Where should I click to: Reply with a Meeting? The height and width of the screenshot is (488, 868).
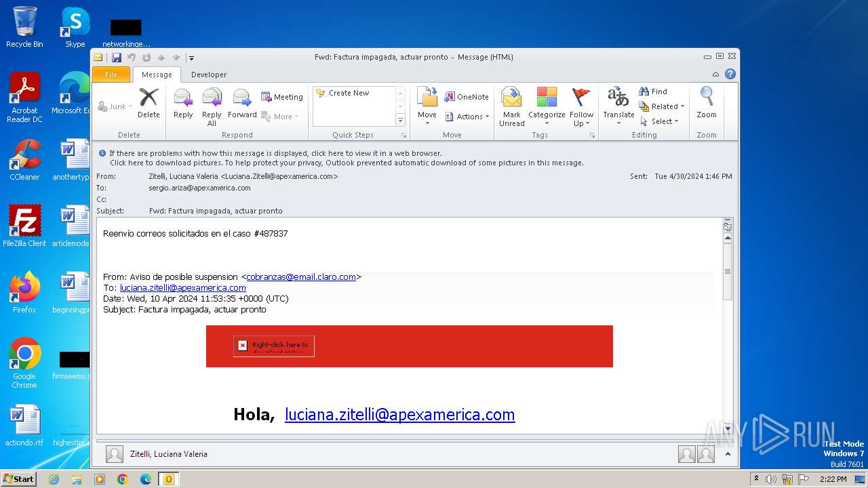click(x=282, y=97)
